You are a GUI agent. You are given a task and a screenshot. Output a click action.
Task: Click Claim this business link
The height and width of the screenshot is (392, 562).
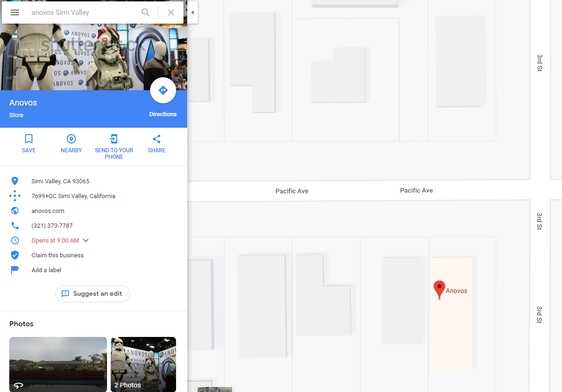click(57, 255)
